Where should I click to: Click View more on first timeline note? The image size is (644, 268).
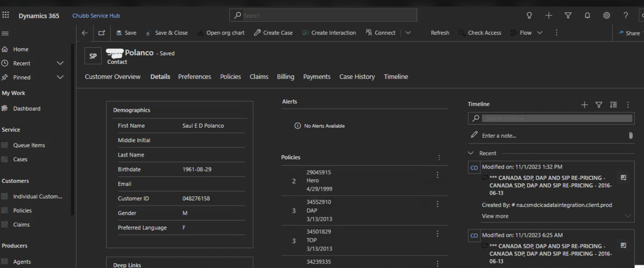pos(495,216)
